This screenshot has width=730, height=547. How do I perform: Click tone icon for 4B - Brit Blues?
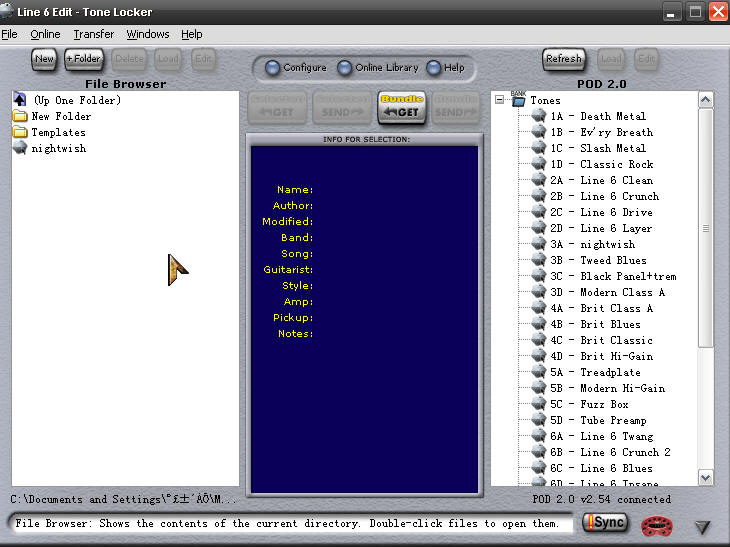tap(539, 324)
